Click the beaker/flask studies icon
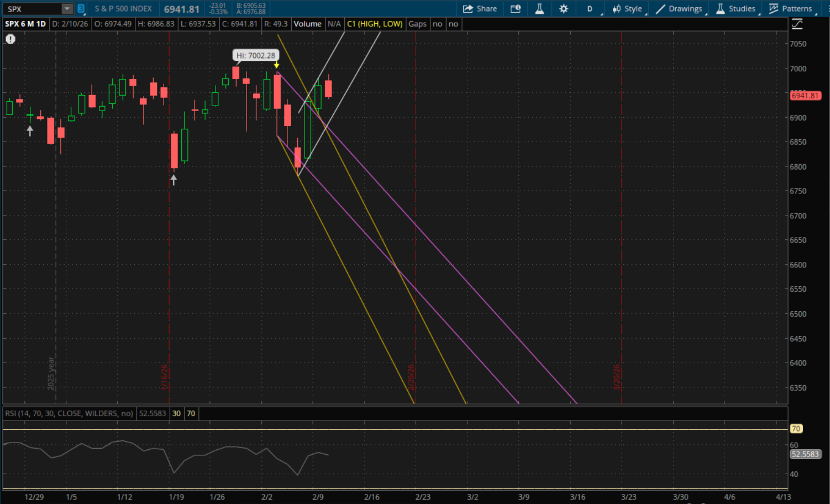The width and height of the screenshot is (830, 504). (539, 9)
